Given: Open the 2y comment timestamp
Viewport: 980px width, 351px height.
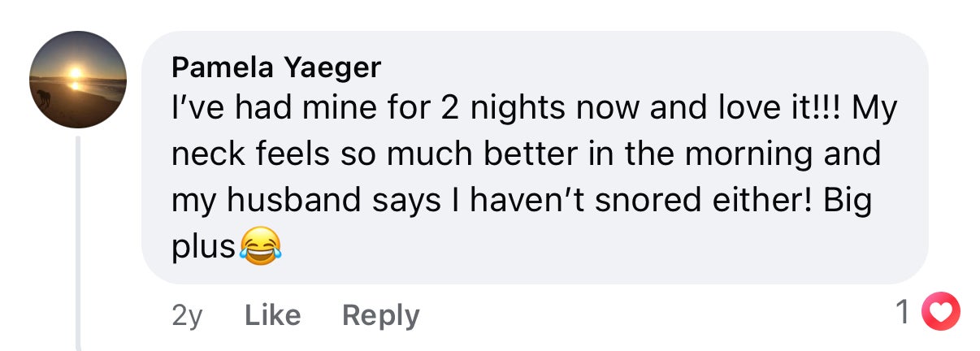Looking at the screenshot, I should [x=187, y=314].
